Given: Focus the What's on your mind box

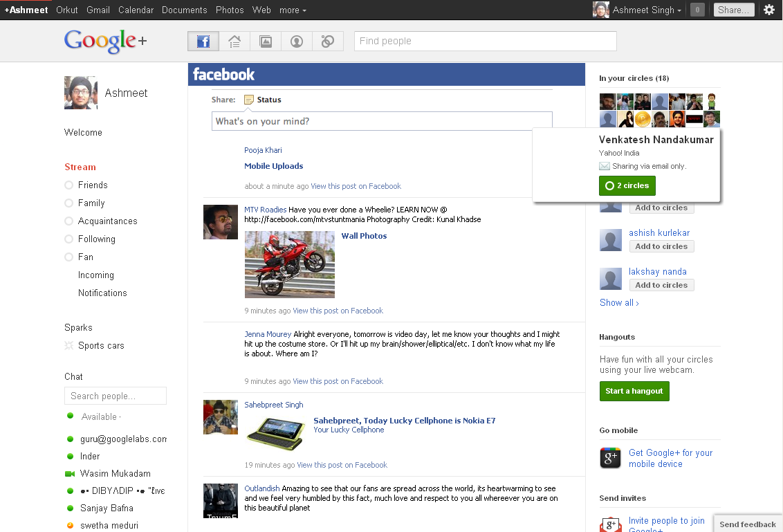Looking at the screenshot, I should pos(382,121).
